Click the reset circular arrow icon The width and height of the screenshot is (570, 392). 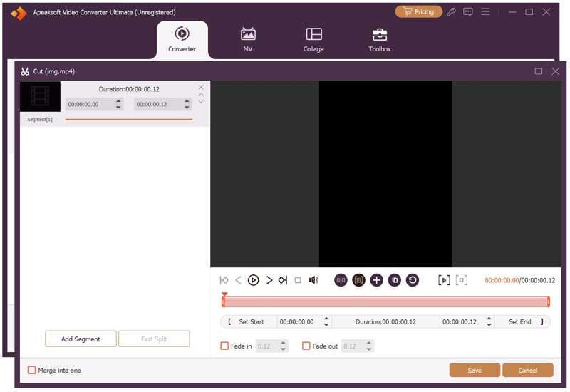(413, 280)
